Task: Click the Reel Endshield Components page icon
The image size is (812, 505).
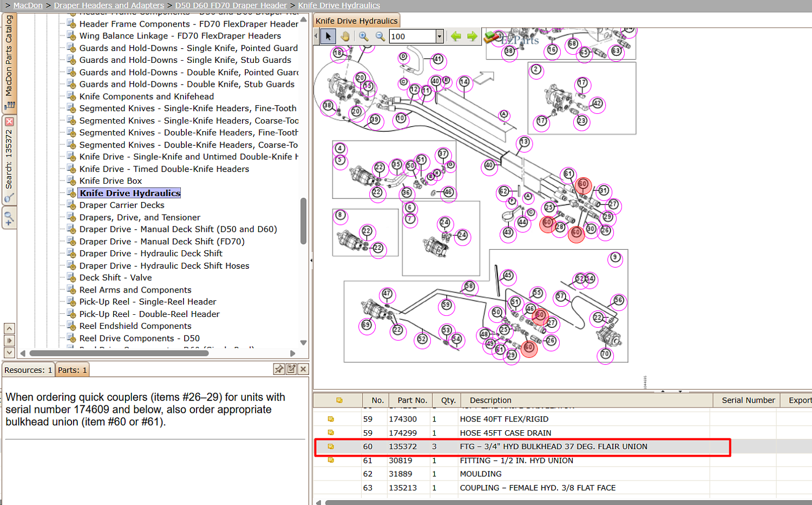Action: pos(71,326)
